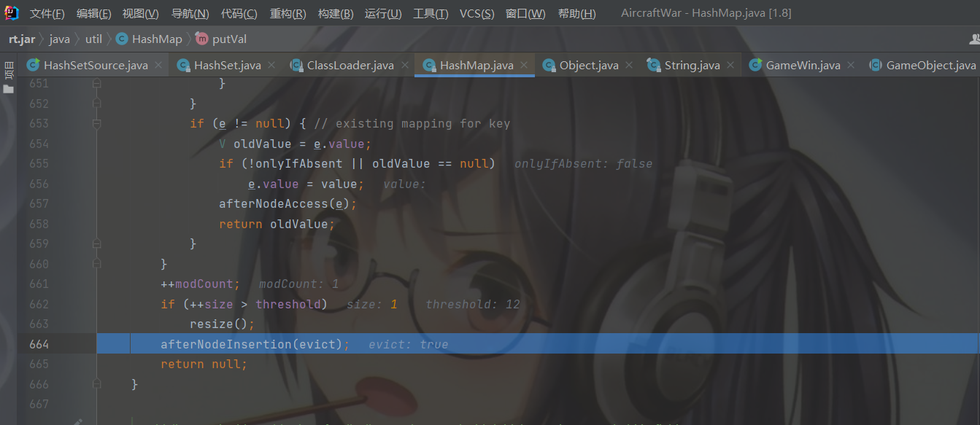Click the util breadcrumb
980x425 pixels.
(x=93, y=39)
